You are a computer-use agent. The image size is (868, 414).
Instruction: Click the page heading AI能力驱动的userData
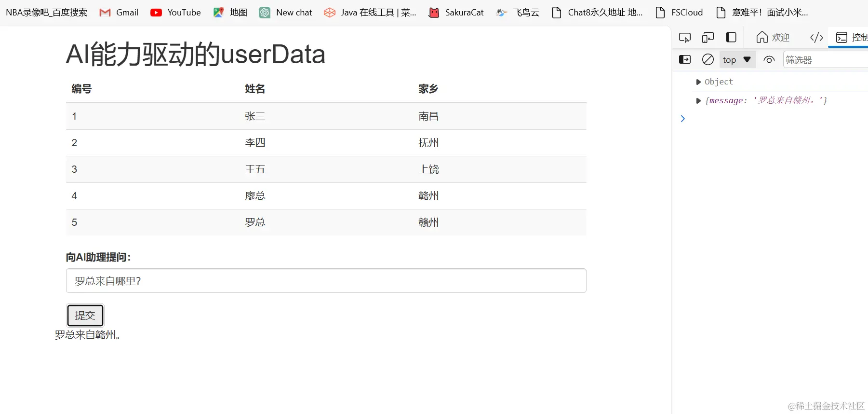point(196,54)
